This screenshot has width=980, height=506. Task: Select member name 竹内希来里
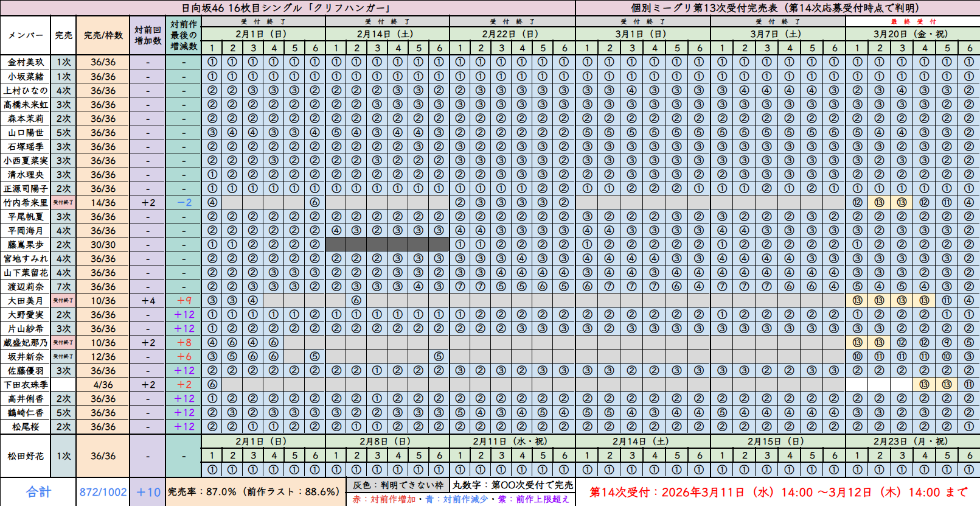click(26, 203)
